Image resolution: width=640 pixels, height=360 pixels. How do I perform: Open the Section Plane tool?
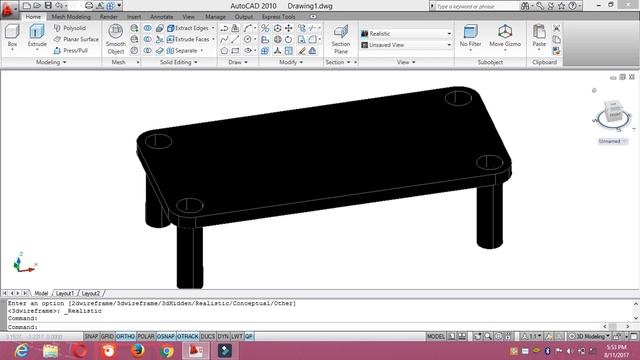pyautogui.click(x=340, y=39)
